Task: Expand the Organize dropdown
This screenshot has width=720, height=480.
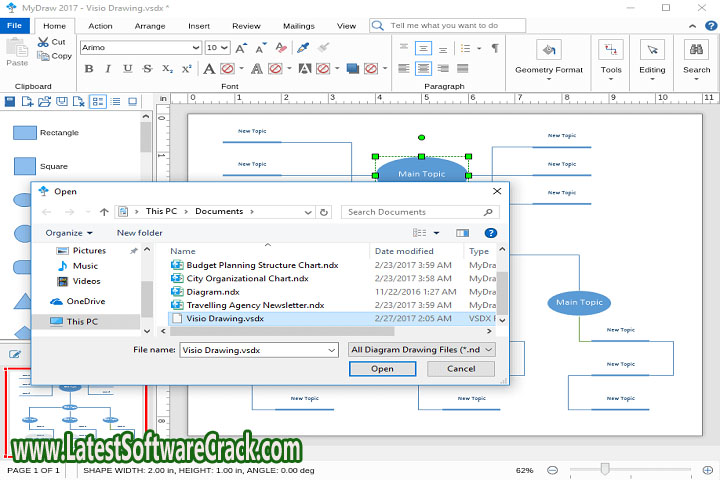Action: coord(69,233)
